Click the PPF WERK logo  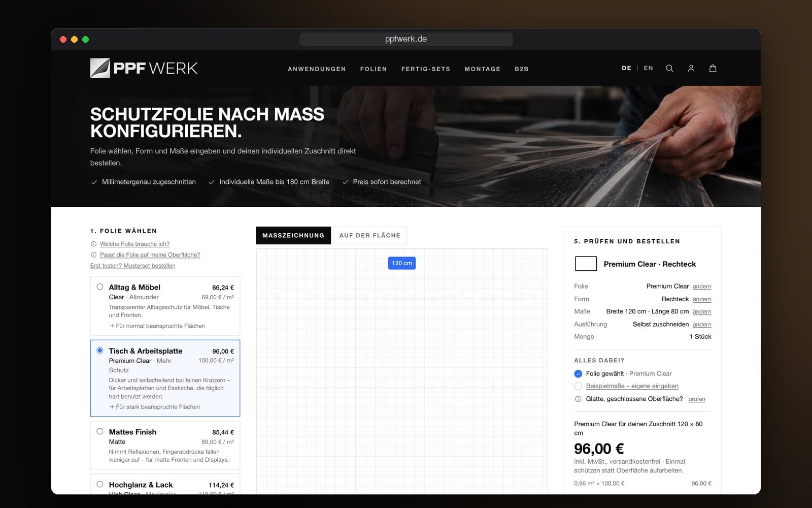point(144,68)
